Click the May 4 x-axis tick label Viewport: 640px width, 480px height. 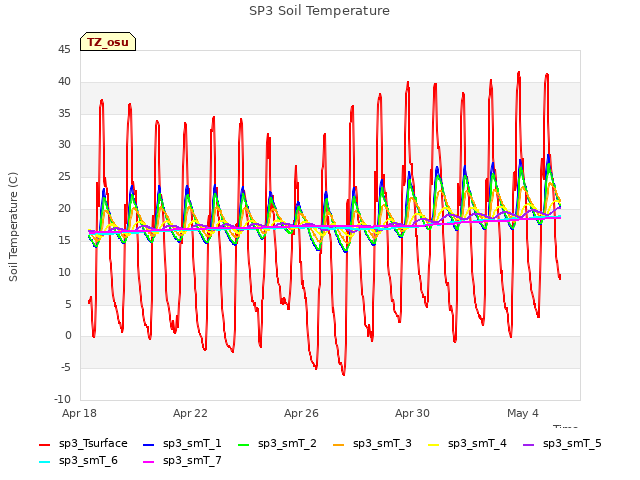pyautogui.click(x=523, y=413)
